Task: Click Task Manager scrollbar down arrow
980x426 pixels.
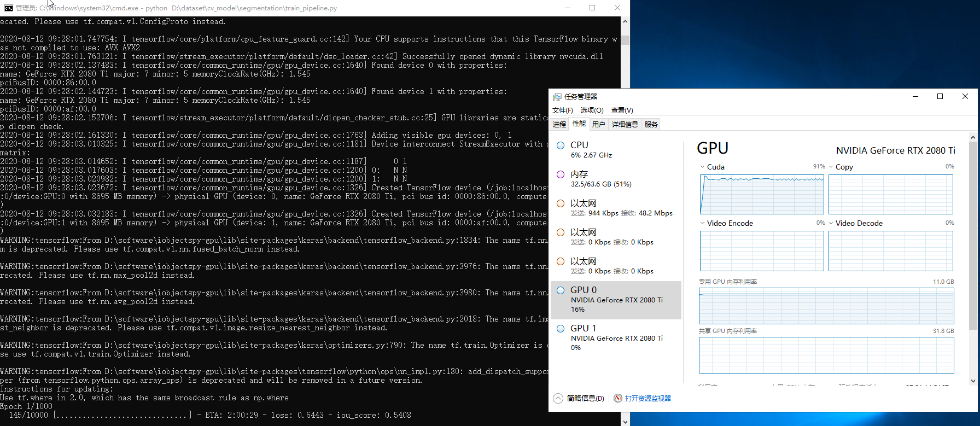Action: 973,381
